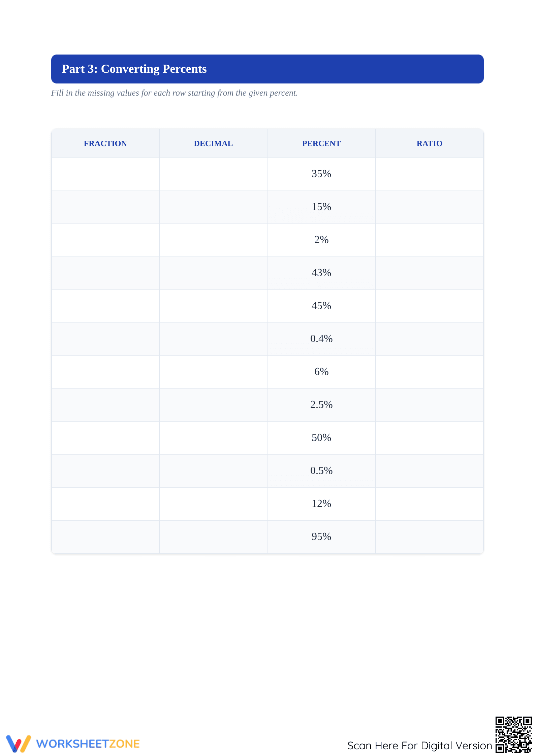Click the 43% percent cell

click(x=321, y=273)
